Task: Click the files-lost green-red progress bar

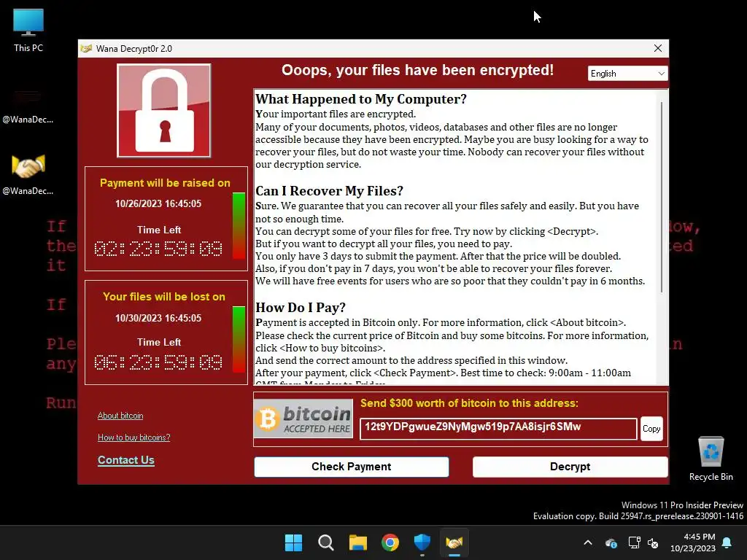Action: pyautogui.click(x=239, y=340)
